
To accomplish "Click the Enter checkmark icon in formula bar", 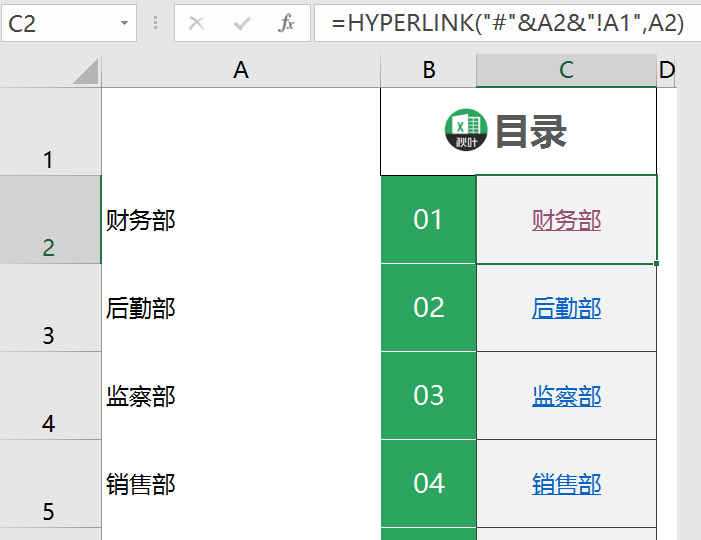I will [x=242, y=23].
